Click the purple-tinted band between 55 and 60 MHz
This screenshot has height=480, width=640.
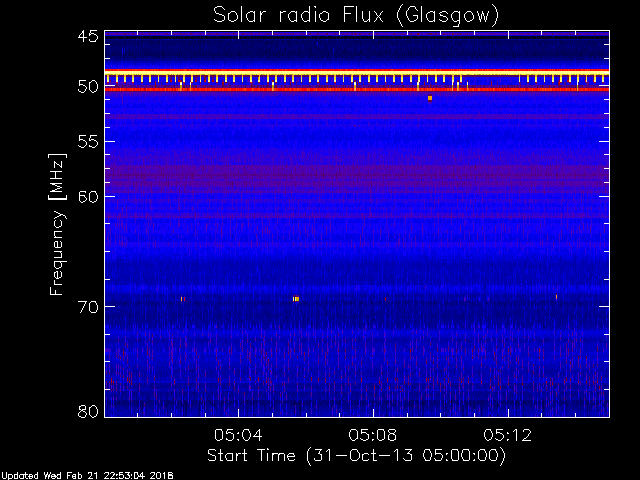(356, 174)
